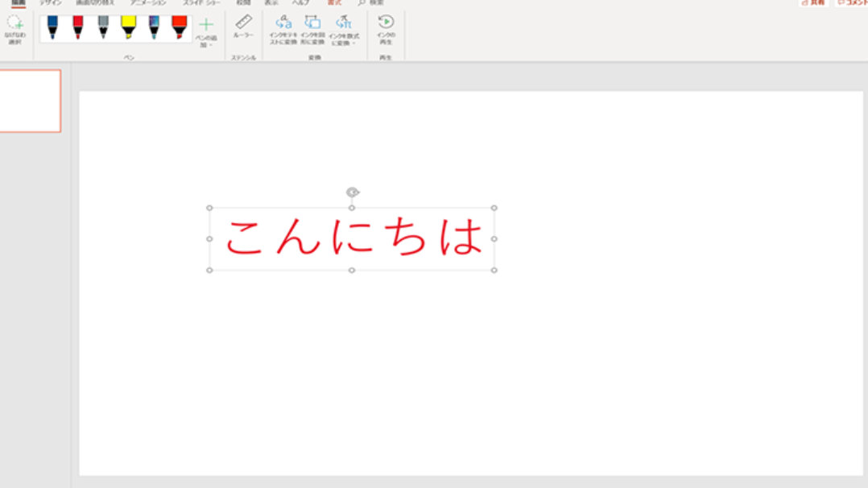Open the Design ribbon tab
This screenshot has width=868, height=488.
(x=51, y=2)
